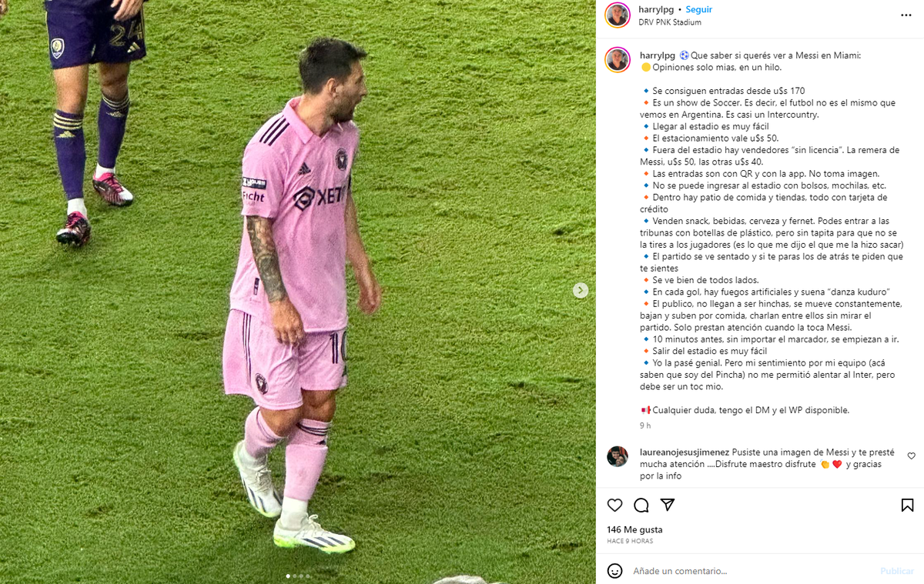Go to next photo with the carousel arrow
Viewport: 924px width, 584px height.
[x=581, y=290]
